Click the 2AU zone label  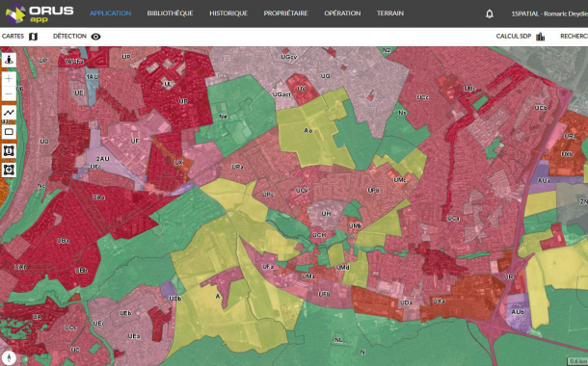pyautogui.click(x=102, y=159)
